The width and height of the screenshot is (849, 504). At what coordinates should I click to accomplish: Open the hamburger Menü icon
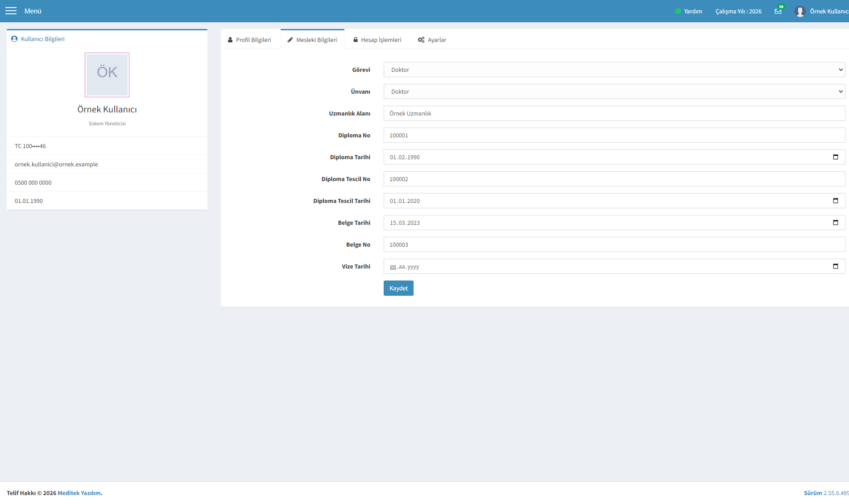(x=11, y=11)
